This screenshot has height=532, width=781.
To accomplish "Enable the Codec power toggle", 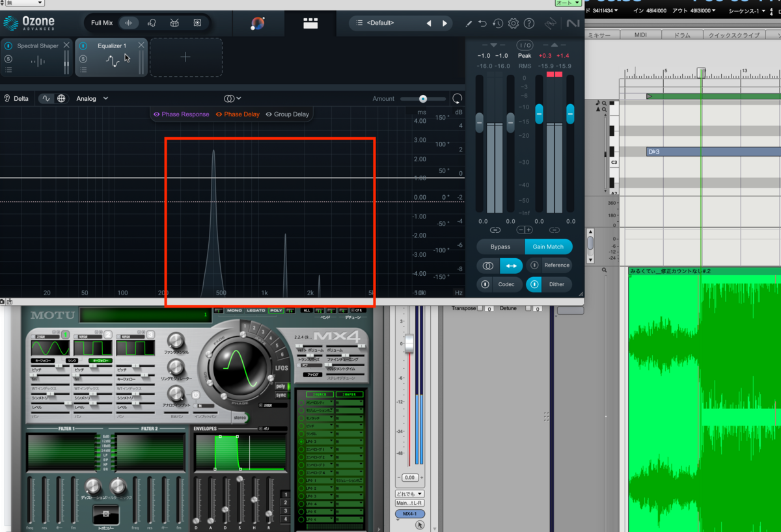I will click(x=485, y=284).
